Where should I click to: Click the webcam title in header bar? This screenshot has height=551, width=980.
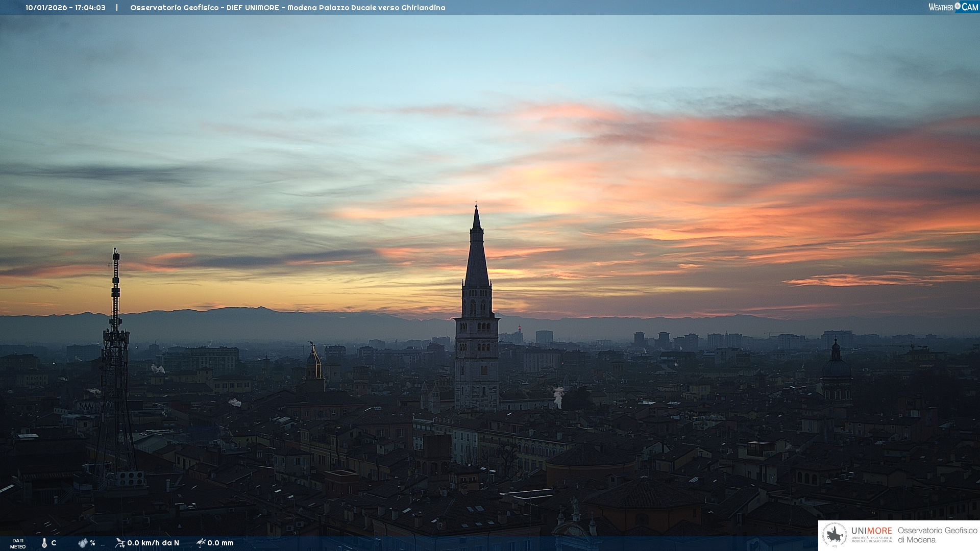pyautogui.click(x=287, y=8)
